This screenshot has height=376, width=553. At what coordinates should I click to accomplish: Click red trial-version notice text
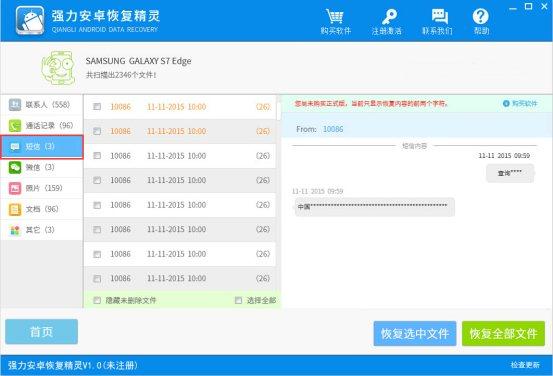tap(371, 103)
